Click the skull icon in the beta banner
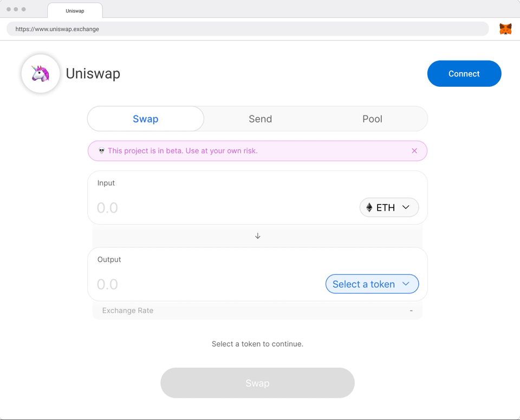This screenshot has width=520, height=420. [x=101, y=151]
